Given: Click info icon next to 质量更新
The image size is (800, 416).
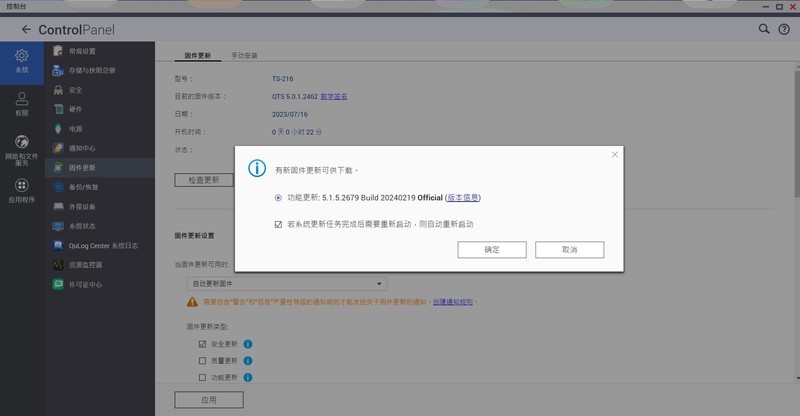Looking at the screenshot, I should [248, 361].
